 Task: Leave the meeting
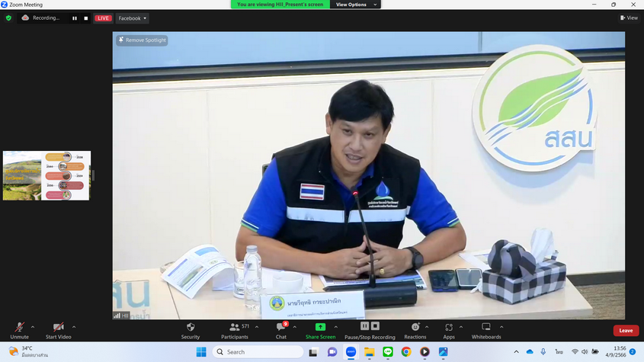[626, 330]
